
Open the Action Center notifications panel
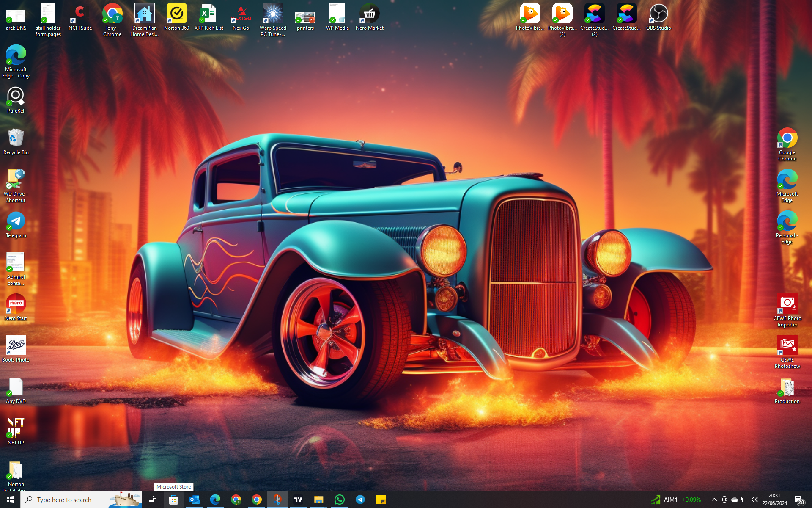[x=799, y=500]
